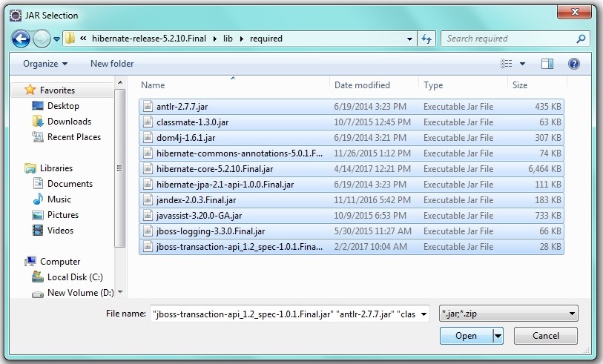
Task: Create a New folder
Action: click(x=112, y=64)
